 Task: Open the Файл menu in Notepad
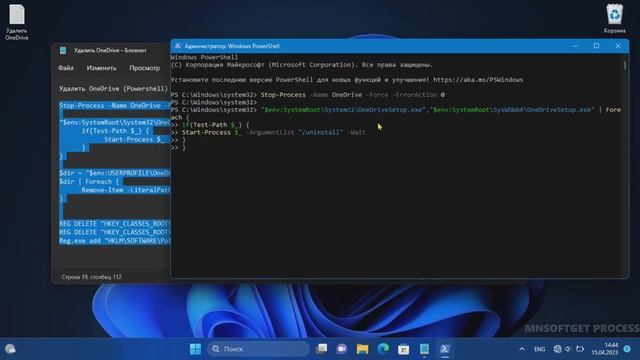[x=66, y=68]
